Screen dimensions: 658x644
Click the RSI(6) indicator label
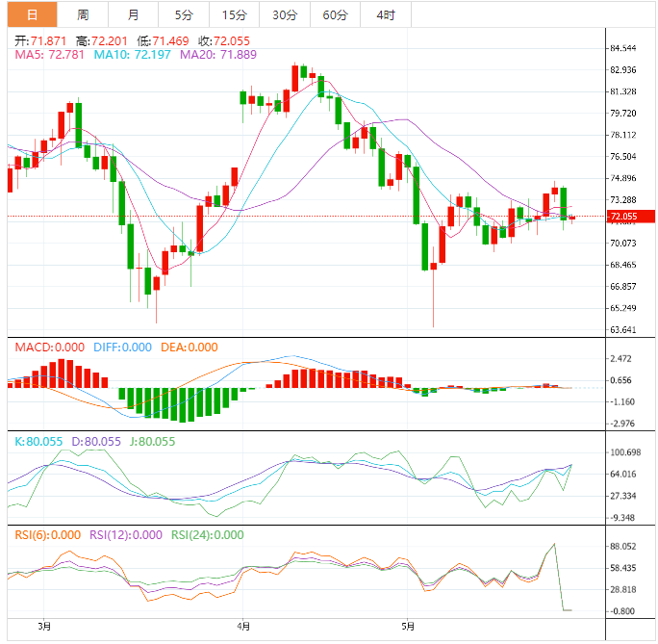point(46,535)
